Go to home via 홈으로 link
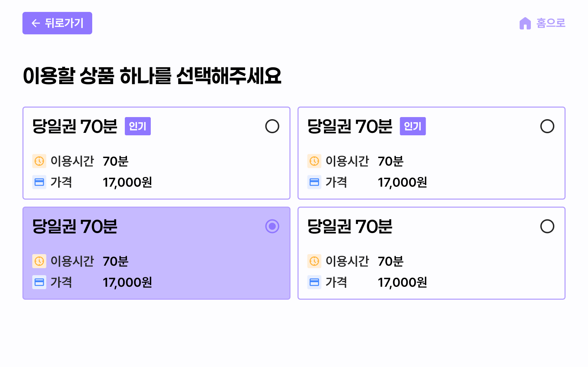This screenshot has width=588, height=367. [550, 23]
